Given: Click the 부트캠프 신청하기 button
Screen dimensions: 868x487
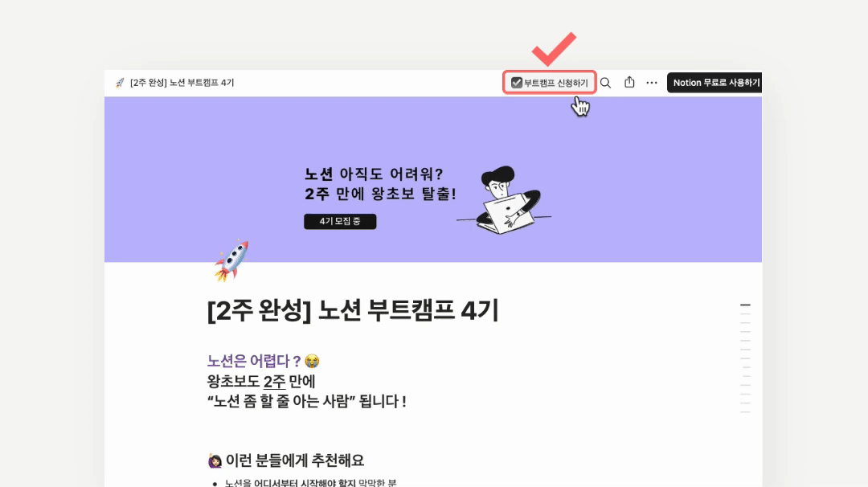Looking at the screenshot, I should (549, 83).
